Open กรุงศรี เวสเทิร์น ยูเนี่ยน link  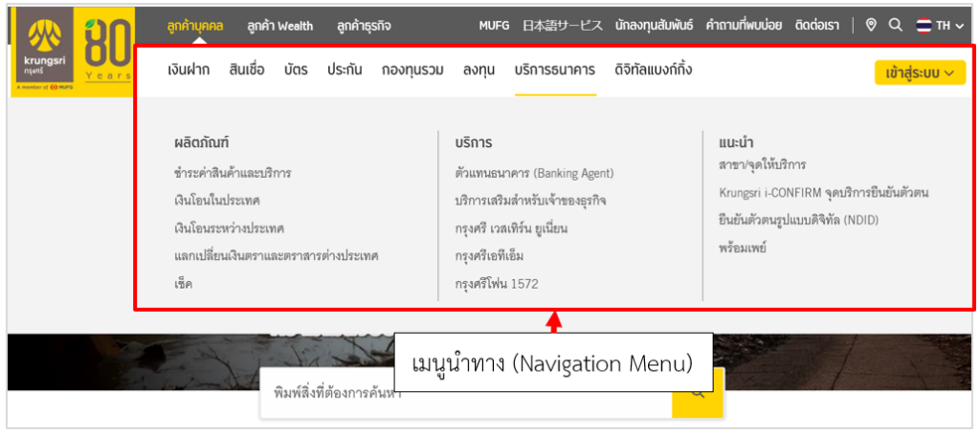click(525, 228)
